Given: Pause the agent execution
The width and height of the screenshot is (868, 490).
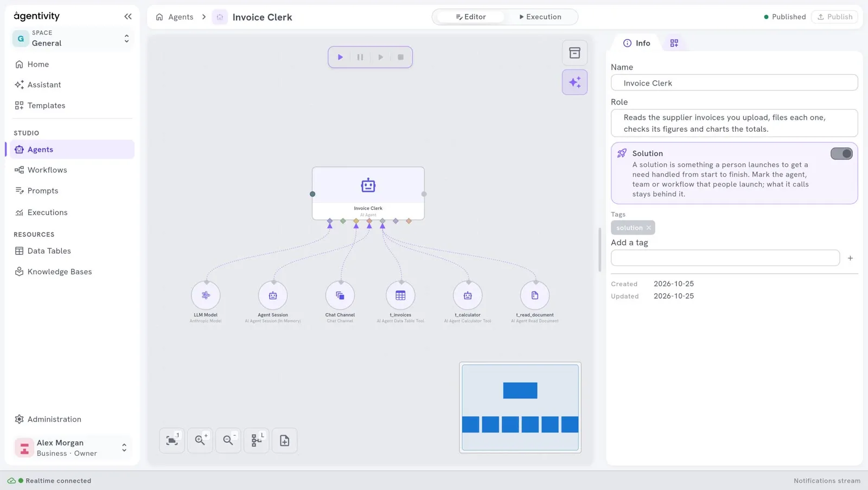Looking at the screenshot, I should [360, 57].
